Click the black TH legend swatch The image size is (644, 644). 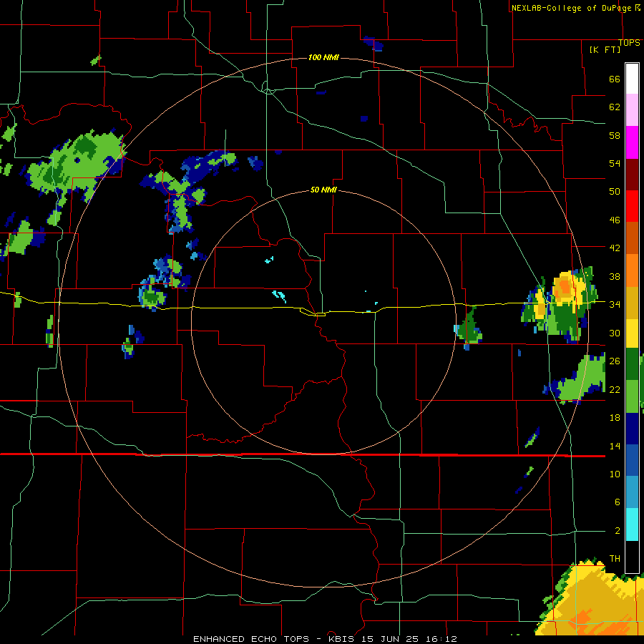pos(632,557)
